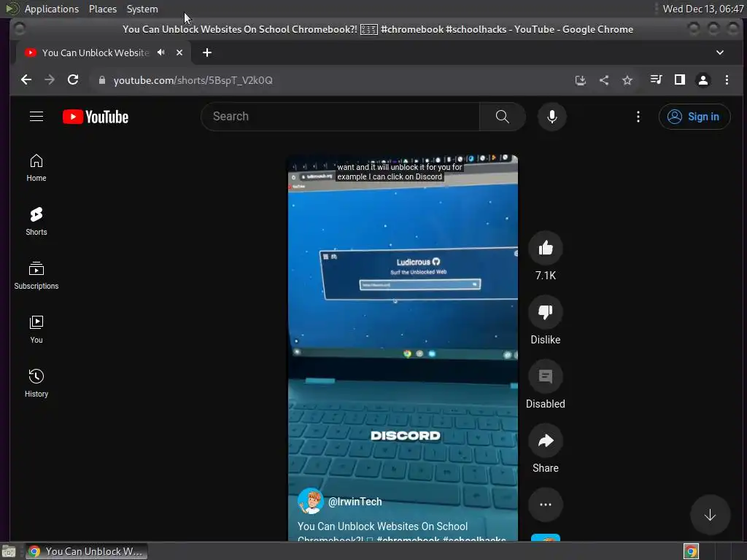Click the taskbar Chrome window button

click(x=86, y=551)
